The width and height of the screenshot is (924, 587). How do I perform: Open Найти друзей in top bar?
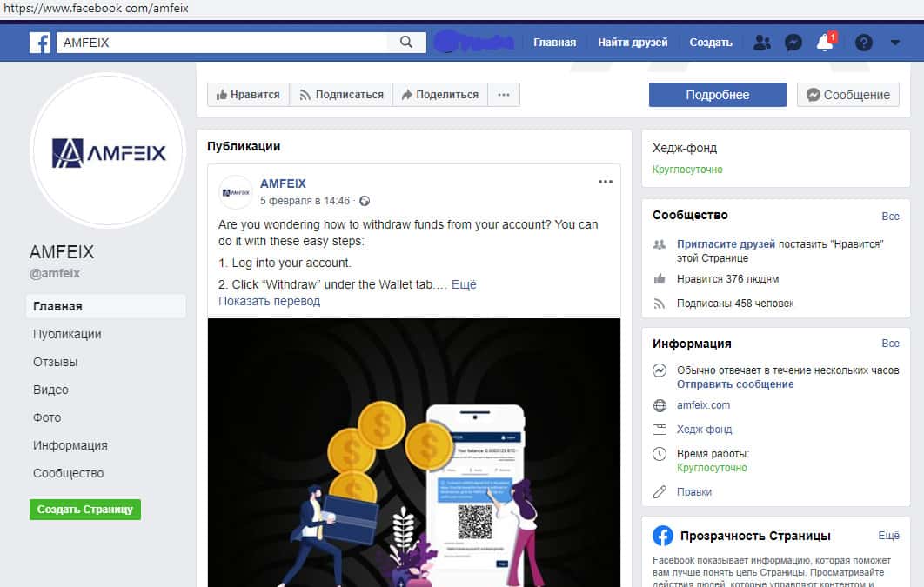pos(633,43)
